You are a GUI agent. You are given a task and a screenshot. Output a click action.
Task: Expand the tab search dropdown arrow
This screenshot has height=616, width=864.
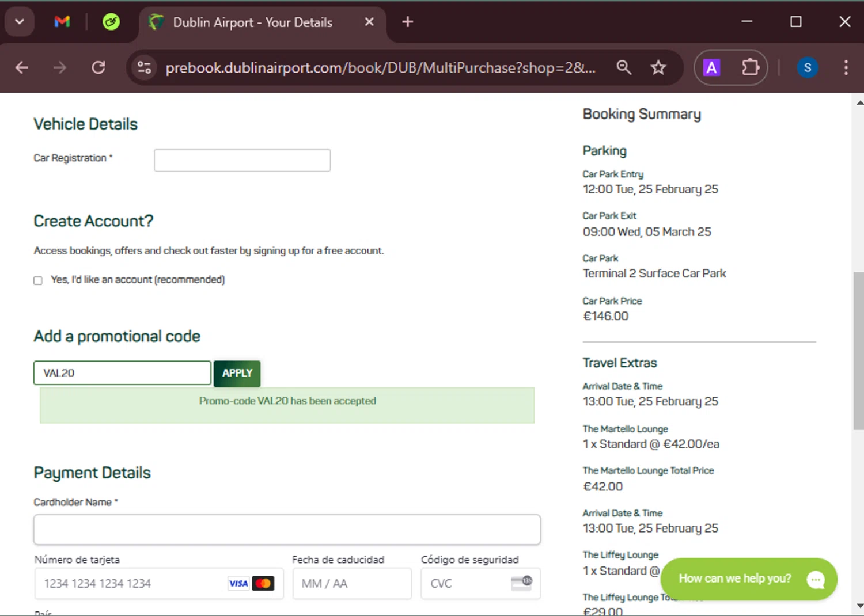pyautogui.click(x=20, y=22)
